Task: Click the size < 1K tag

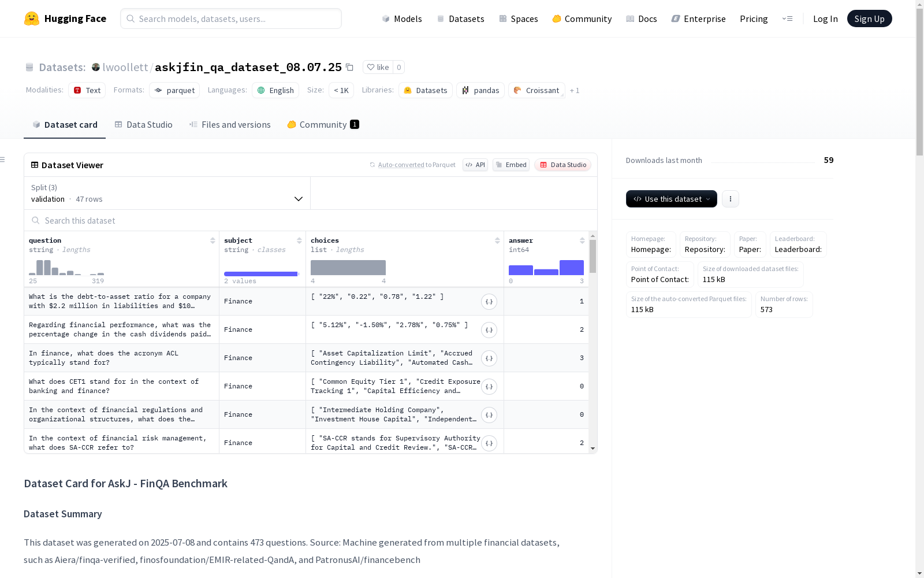Action: 341,90
